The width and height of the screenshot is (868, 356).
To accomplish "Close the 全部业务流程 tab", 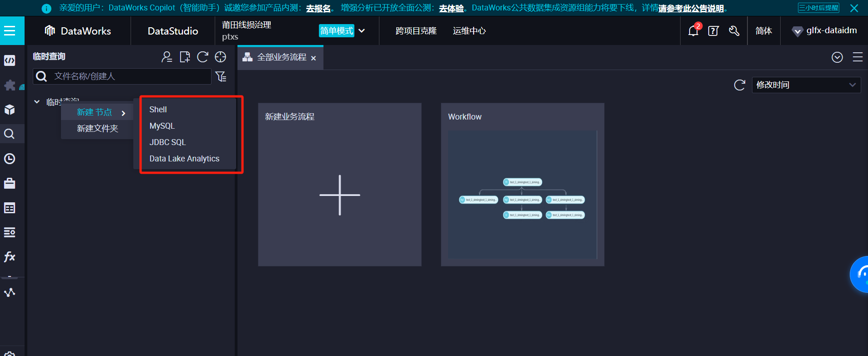I will pyautogui.click(x=313, y=58).
